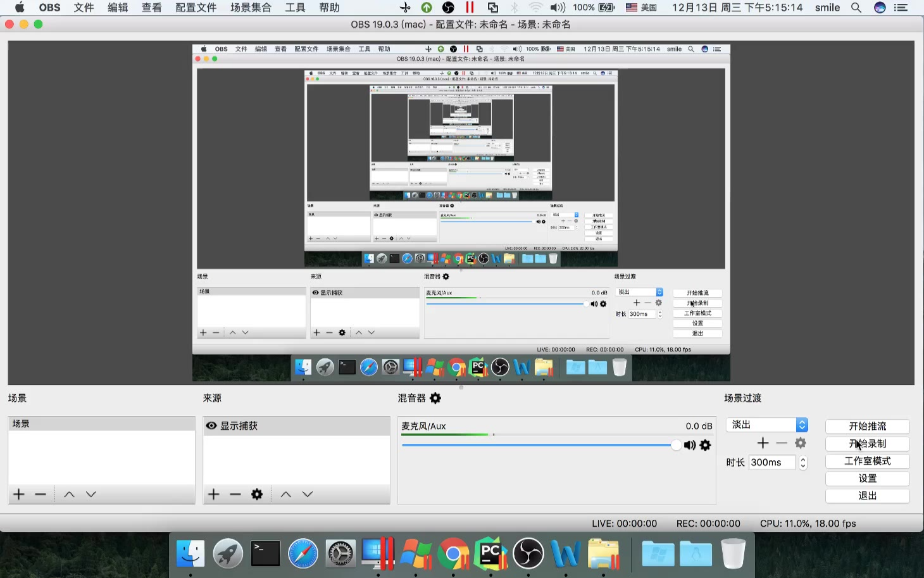Open Spotlight search in the menu bar
924x578 pixels.
tap(856, 8)
